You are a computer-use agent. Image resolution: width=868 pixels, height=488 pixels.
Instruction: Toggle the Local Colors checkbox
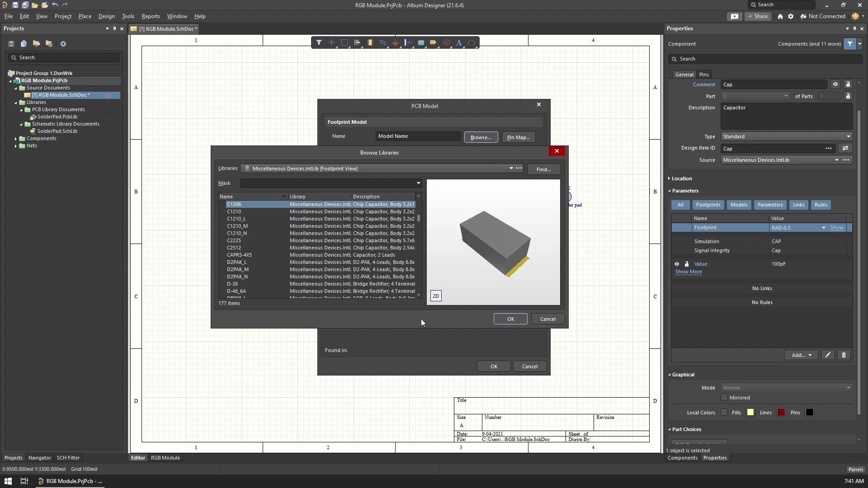724,413
